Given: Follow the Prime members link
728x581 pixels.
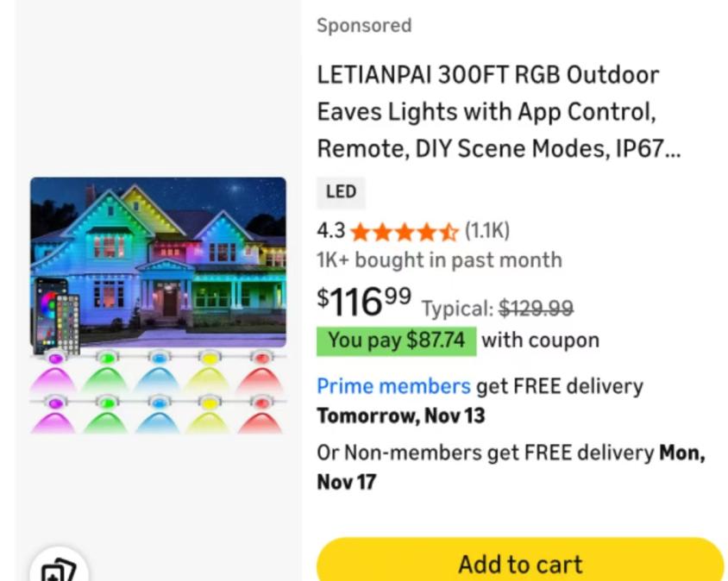Looking at the screenshot, I should coord(393,386).
